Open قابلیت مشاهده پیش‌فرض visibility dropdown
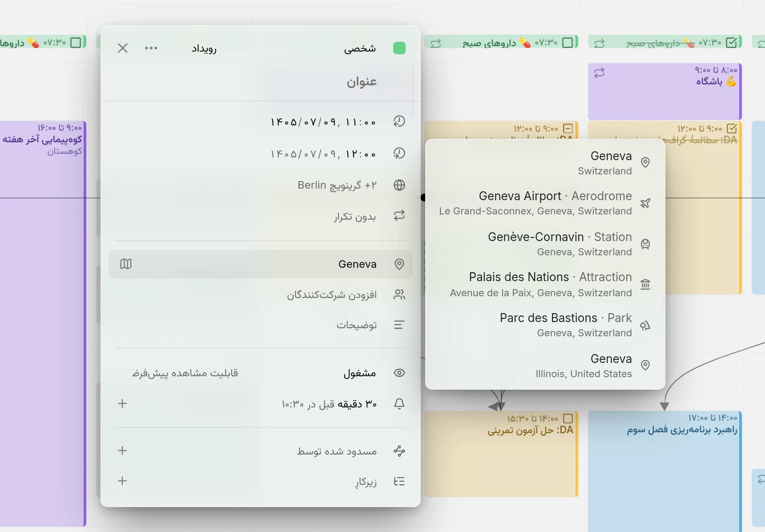This screenshot has width=765, height=532. click(185, 373)
